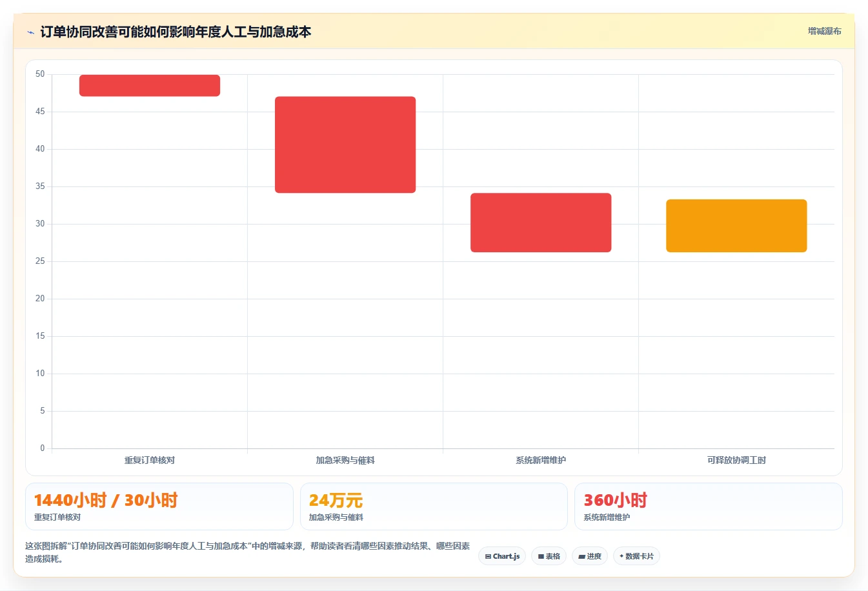Click the 360小时 value card
Image resolution: width=868 pixels, height=591 pixels.
[x=709, y=506]
